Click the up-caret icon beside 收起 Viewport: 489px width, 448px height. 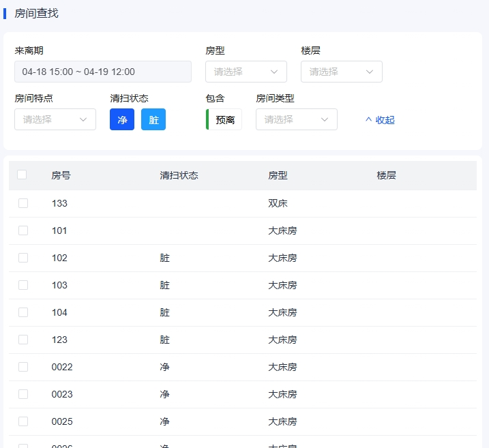point(369,120)
